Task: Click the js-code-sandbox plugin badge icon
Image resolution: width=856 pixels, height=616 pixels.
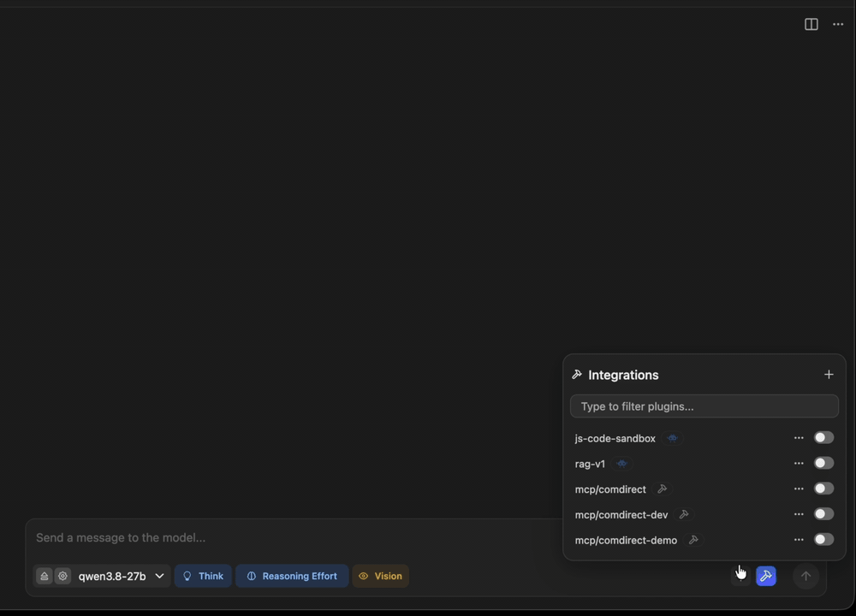Action: (672, 438)
